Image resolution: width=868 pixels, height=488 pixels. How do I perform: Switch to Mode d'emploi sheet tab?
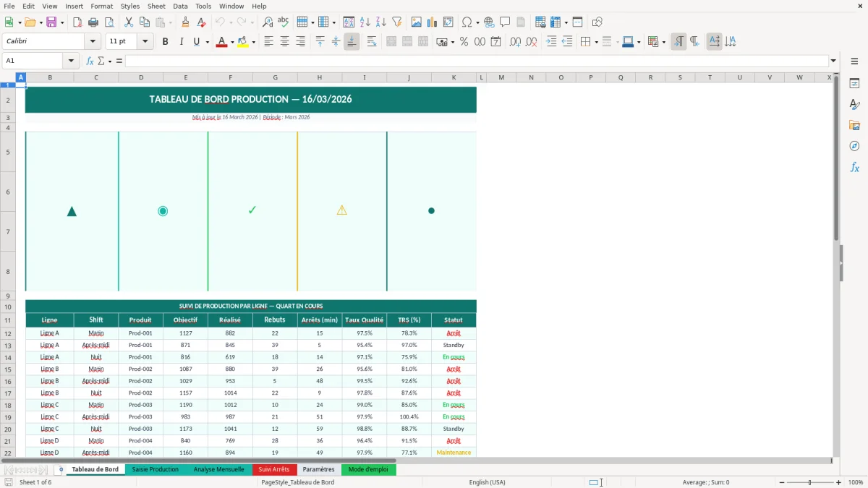click(368, 470)
